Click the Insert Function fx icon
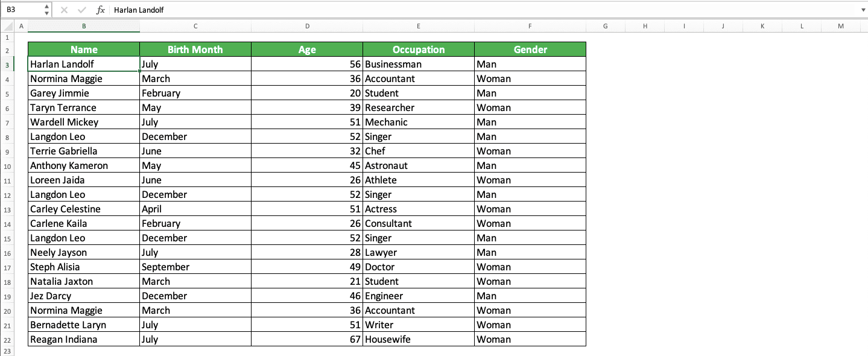Screen dimensions: 868x356 (101, 10)
